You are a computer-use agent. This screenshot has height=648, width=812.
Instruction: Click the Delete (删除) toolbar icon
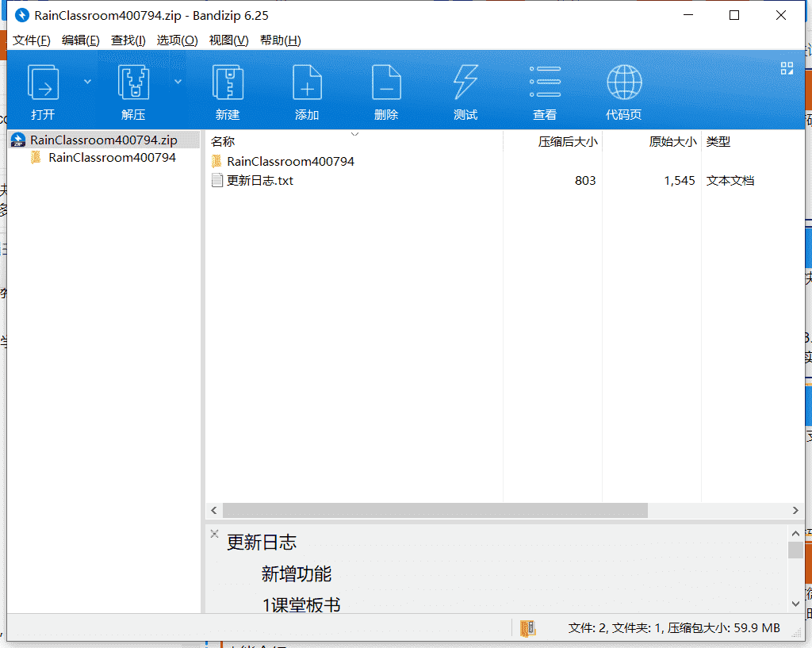386,82
